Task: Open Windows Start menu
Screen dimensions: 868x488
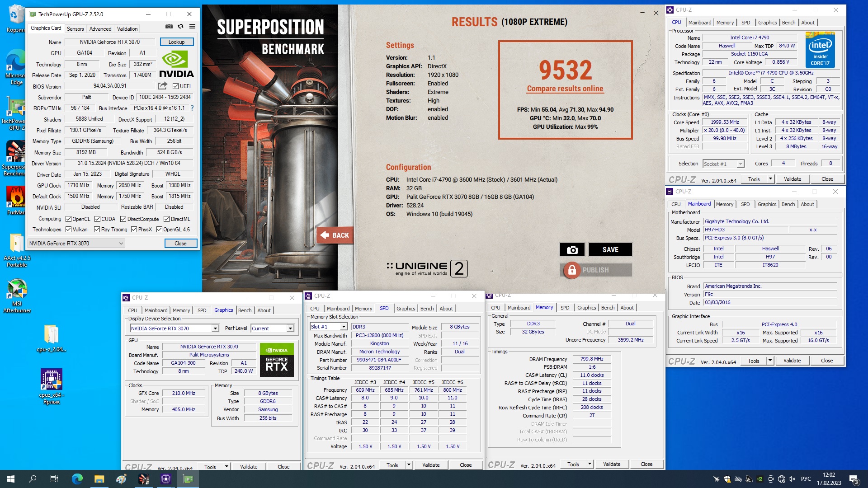Action: point(11,479)
